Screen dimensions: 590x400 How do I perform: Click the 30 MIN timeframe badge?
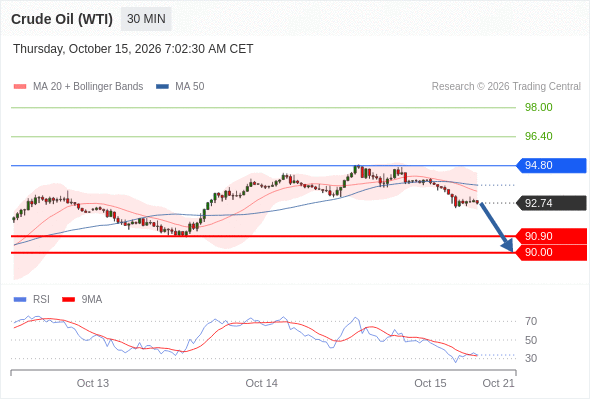point(146,19)
